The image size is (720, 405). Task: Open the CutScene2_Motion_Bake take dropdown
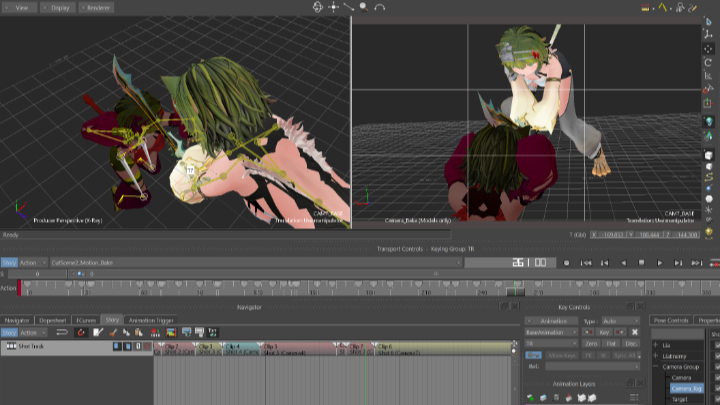256,263
